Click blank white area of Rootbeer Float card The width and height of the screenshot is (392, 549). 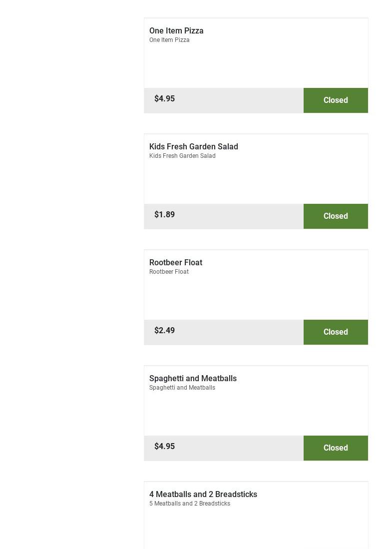pos(256,297)
